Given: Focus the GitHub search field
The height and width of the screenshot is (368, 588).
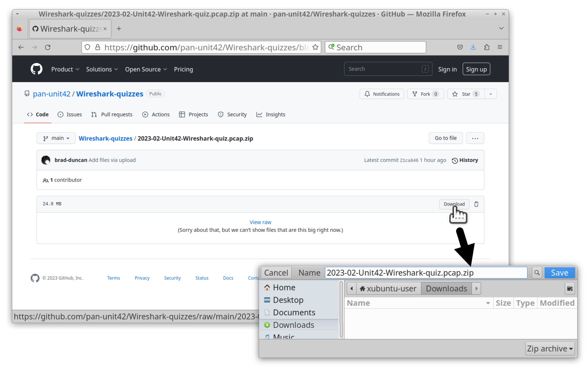Looking at the screenshot, I should coord(388,69).
